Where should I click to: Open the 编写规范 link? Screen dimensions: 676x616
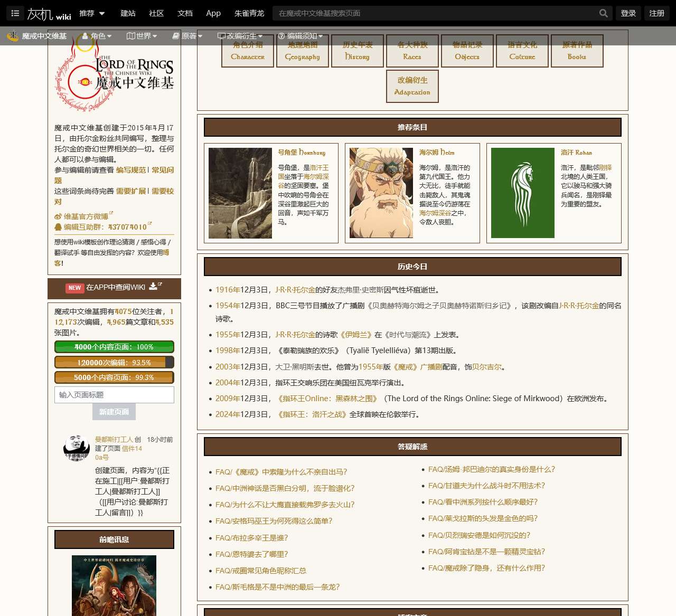point(131,170)
